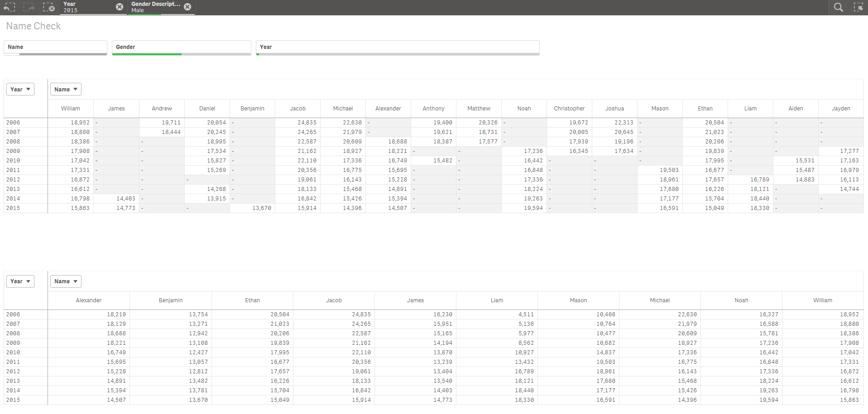
Task: Click the cell with value 15,531
Action: pyautogui.click(x=796, y=161)
